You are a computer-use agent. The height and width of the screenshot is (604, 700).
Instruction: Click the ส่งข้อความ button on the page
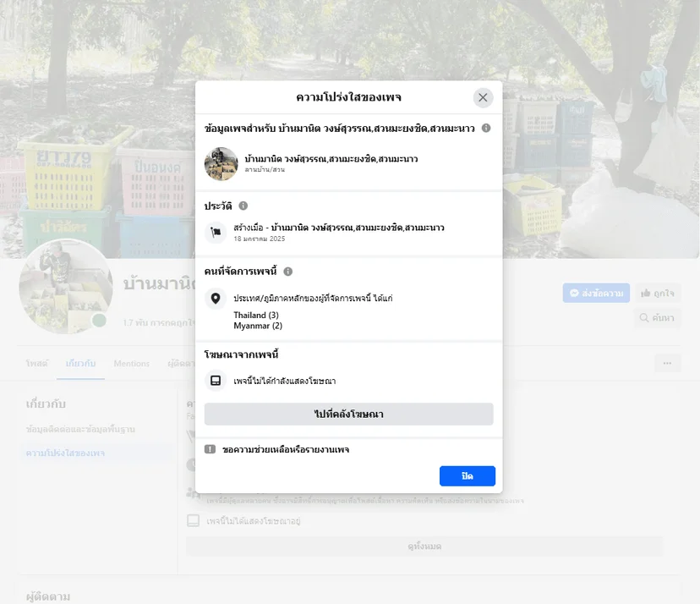596,293
